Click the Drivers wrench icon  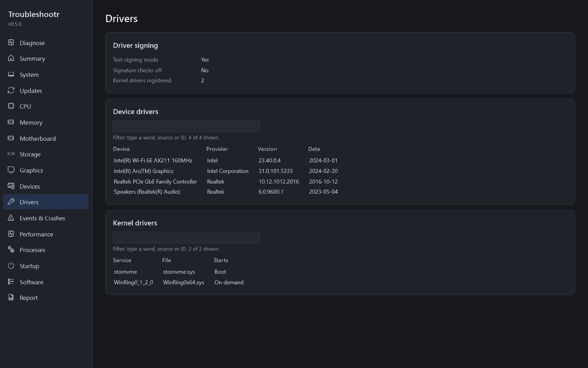coord(11,202)
